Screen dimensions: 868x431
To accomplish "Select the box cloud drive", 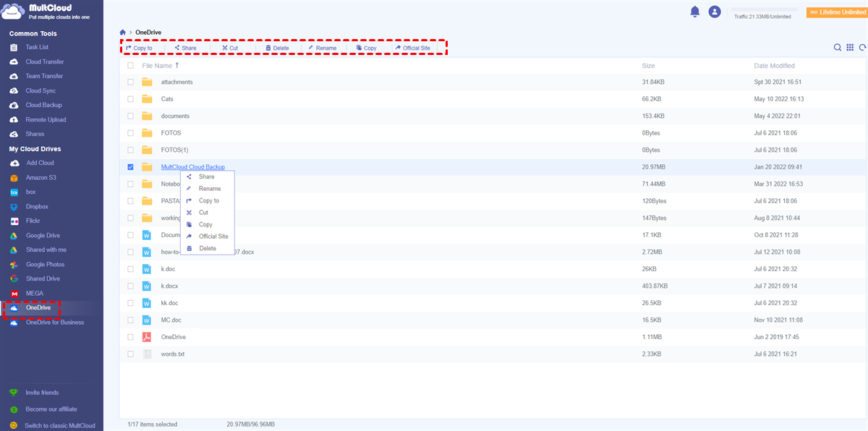I will [x=31, y=192].
